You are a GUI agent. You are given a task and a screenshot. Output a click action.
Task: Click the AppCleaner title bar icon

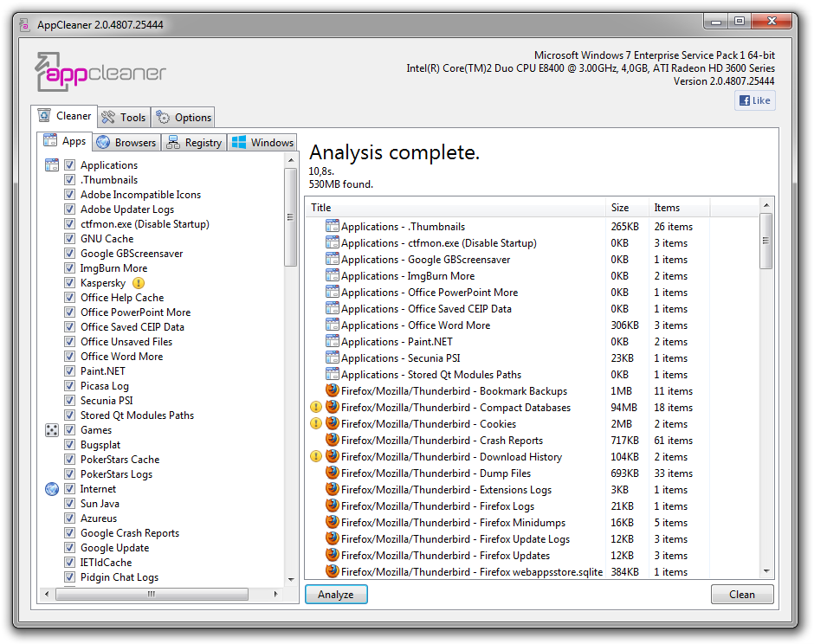[24, 25]
